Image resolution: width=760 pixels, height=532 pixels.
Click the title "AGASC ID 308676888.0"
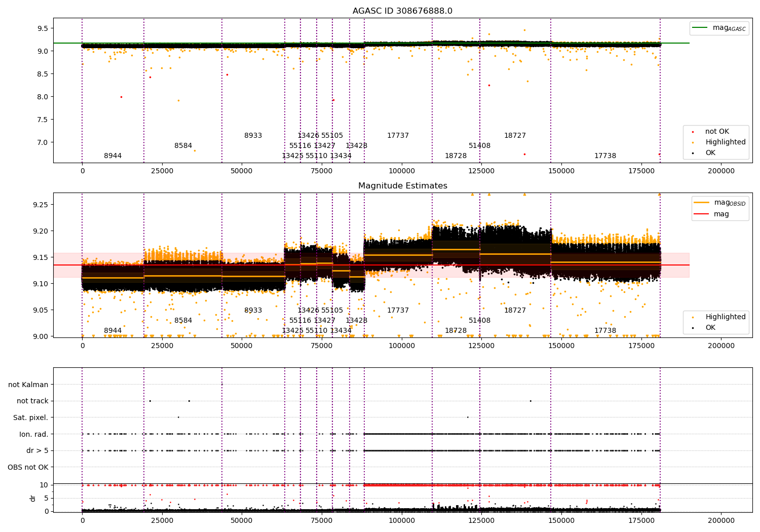point(403,11)
